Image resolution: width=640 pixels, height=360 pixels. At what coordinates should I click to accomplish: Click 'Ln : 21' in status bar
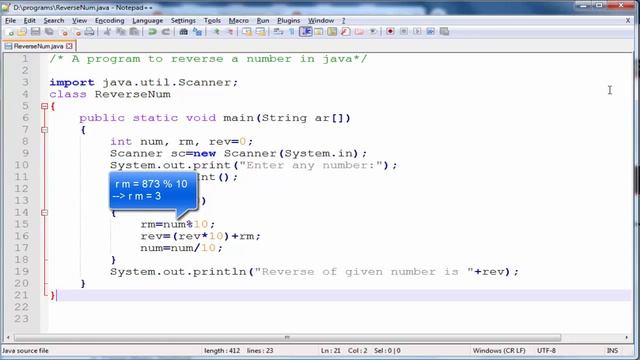330,351
